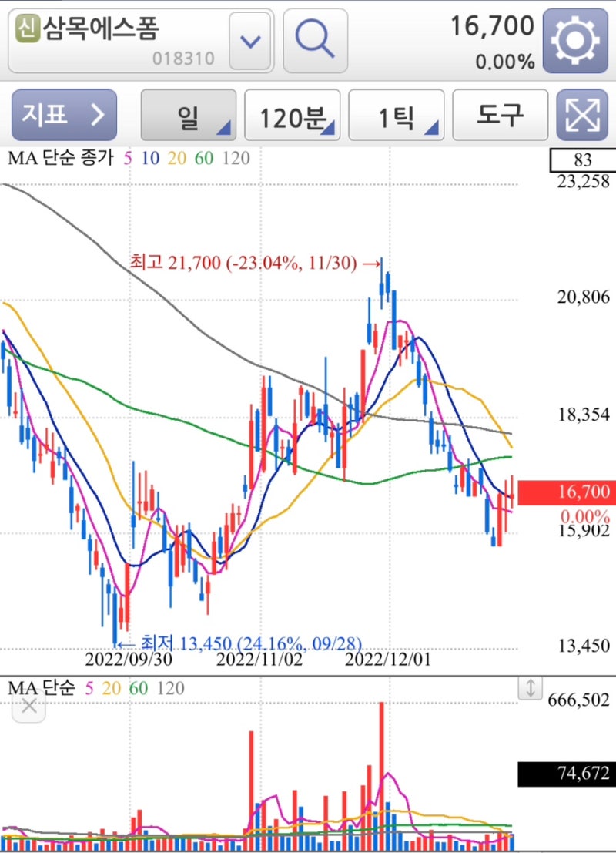Screen dimensions: 616x853
Task: Tap the 10 MA price legend value
Action: point(151,158)
